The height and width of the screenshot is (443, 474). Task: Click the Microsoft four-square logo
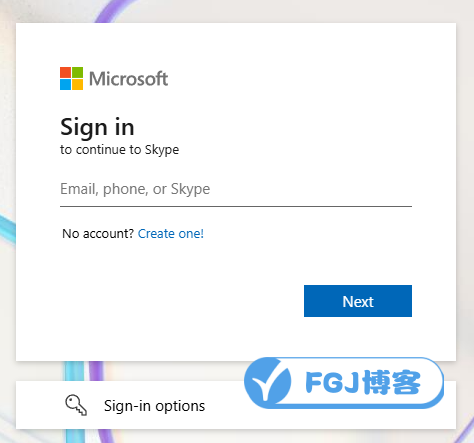[x=71, y=78]
